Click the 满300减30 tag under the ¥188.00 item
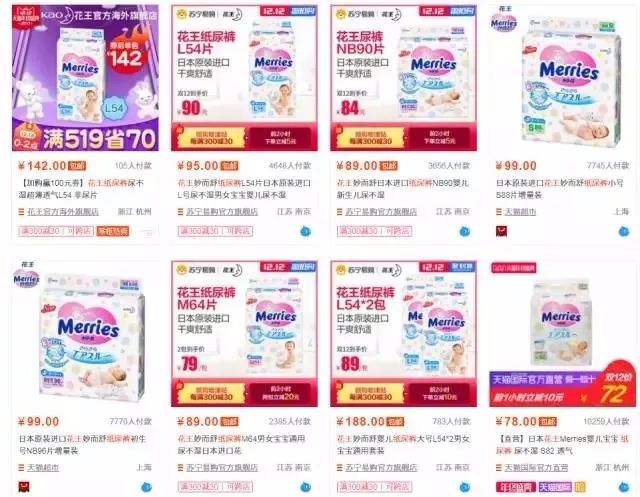640x497 pixels. 375,487
